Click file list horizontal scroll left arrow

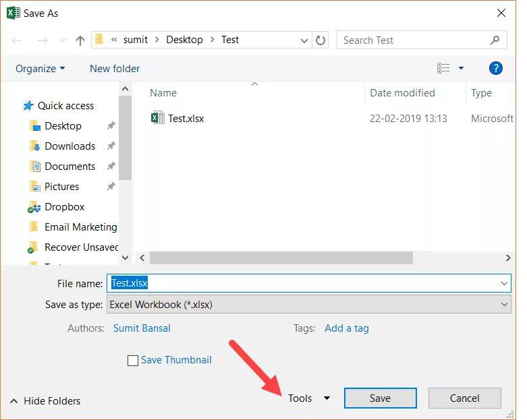coord(142,258)
